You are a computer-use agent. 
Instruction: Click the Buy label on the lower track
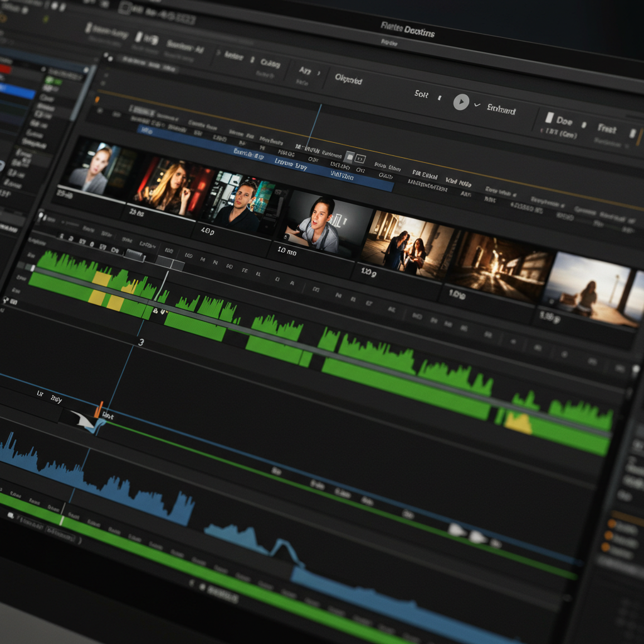tap(56, 399)
